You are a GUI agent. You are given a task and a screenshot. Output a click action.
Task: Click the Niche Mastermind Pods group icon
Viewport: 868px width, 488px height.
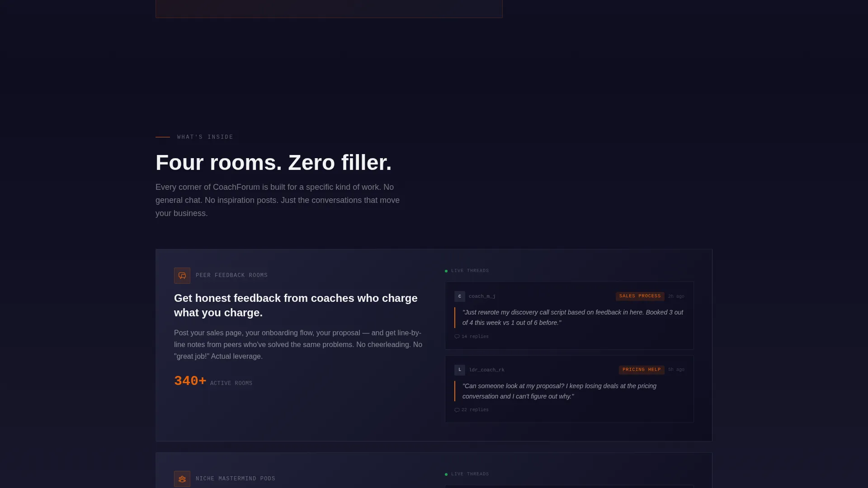[182, 479]
